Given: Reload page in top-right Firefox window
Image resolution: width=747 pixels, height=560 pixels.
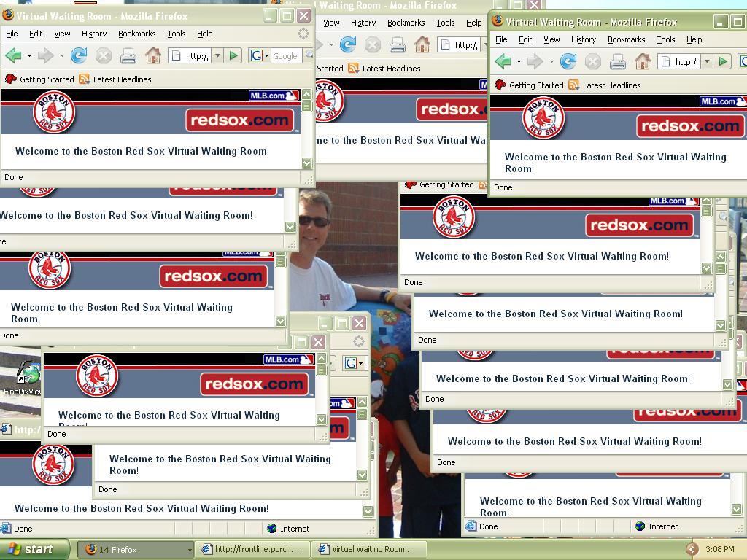Looking at the screenshot, I should (568, 61).
